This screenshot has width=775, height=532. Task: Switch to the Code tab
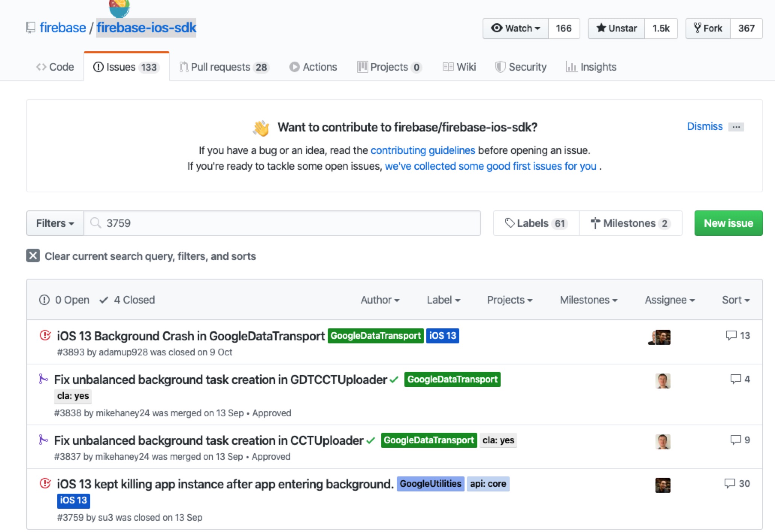pyautogui.click(x=55, y=67)
